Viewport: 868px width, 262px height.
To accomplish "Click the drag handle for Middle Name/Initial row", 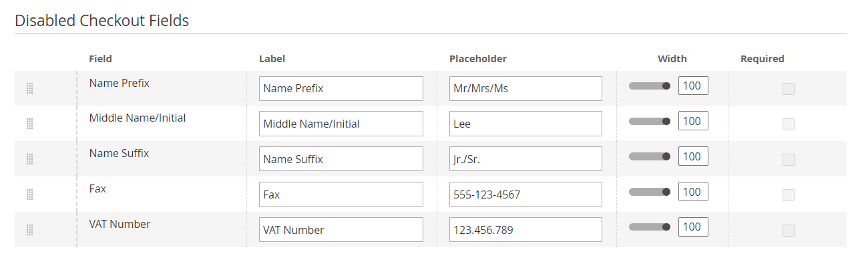I will coord(29,124).
